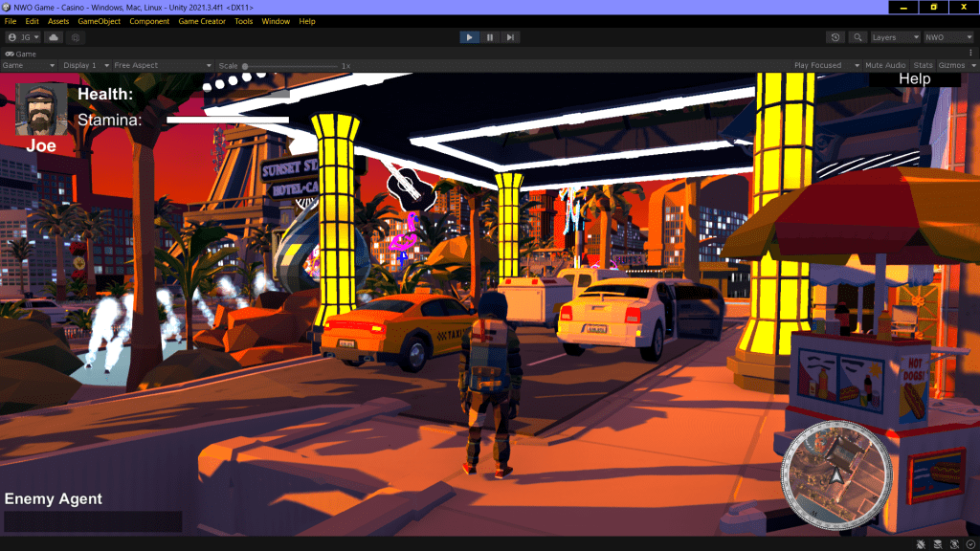Click the in-game Help button
This screenshot has height=551, width=980.
tap(914, 78)
